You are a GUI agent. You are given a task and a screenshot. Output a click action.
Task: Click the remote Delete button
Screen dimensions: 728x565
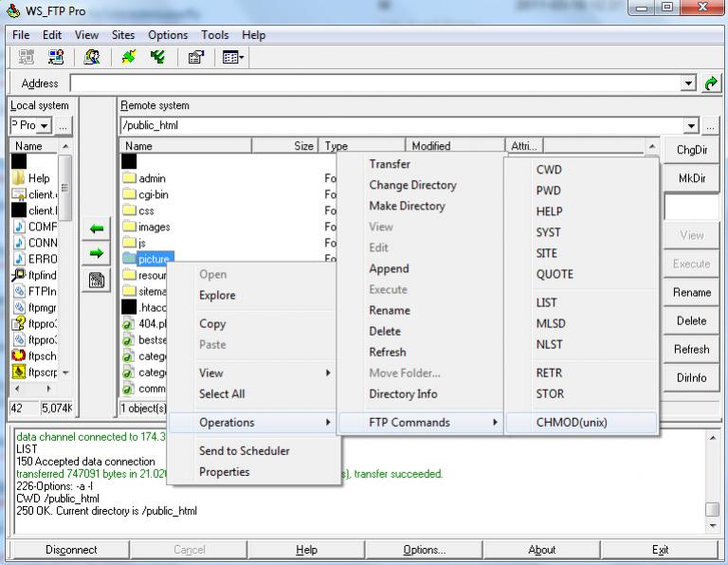click(691, 320)
